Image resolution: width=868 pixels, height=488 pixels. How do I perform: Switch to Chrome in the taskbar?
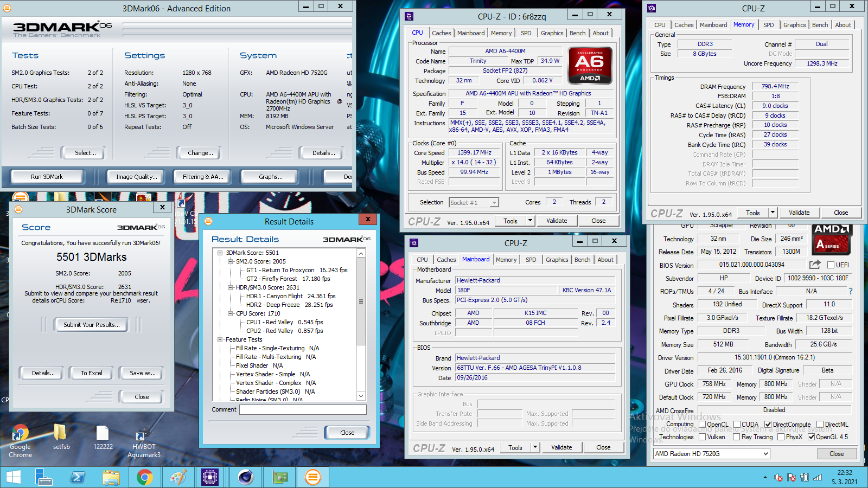click(x=144, y=477)
